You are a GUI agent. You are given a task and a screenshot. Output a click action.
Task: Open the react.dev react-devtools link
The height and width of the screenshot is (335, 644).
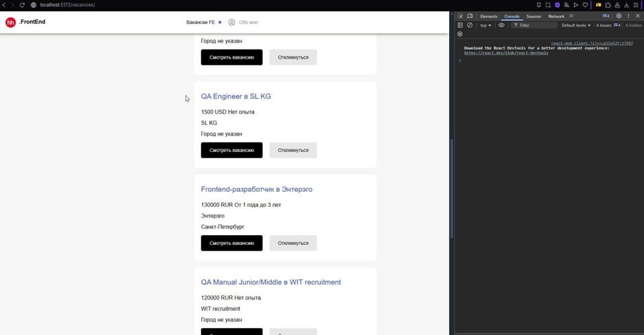506,52
